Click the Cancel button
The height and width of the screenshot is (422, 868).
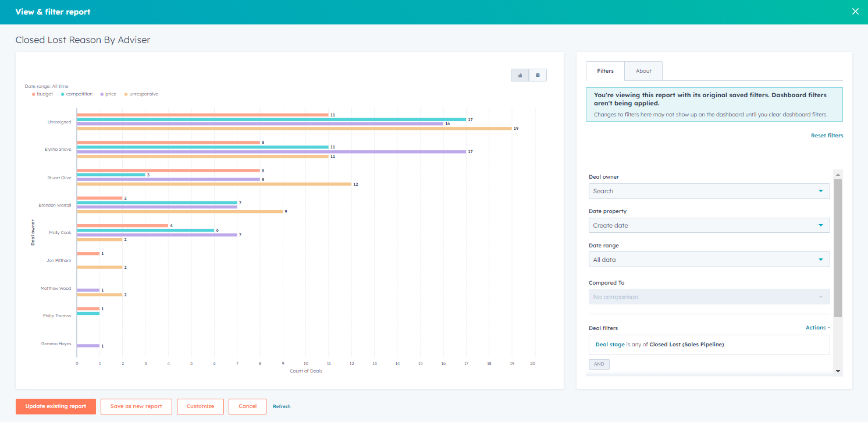point(247,406)
